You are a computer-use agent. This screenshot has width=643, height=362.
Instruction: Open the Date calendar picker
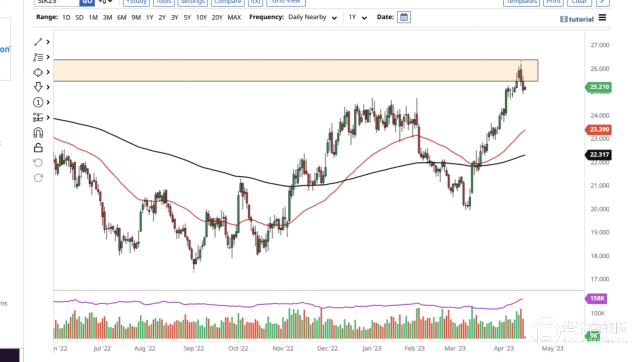404,17
